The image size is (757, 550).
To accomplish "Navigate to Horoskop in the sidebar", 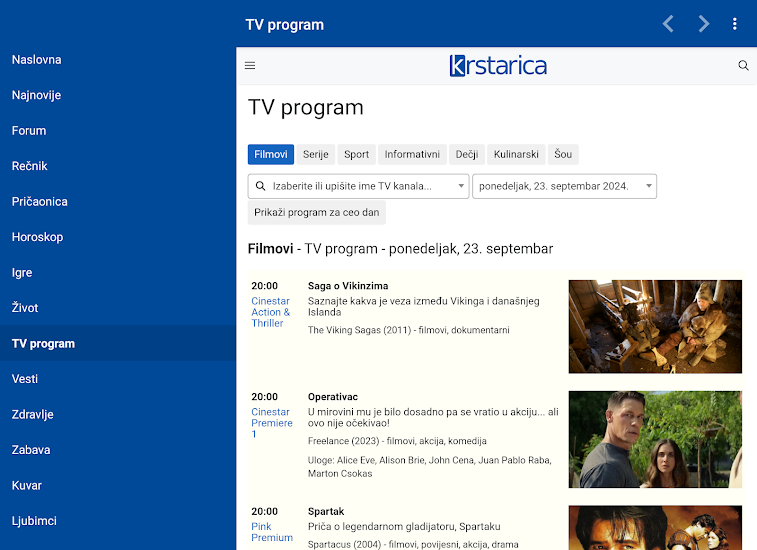I will point(37,237).
